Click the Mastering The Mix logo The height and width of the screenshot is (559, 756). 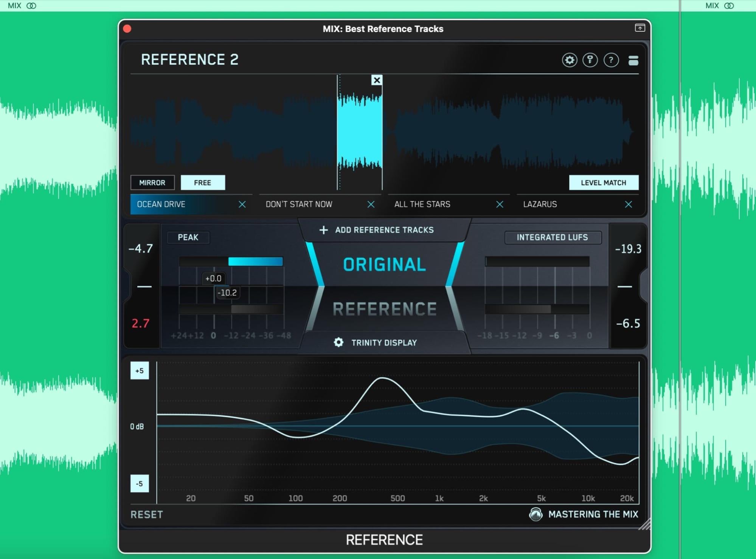(x=536, y=514)
